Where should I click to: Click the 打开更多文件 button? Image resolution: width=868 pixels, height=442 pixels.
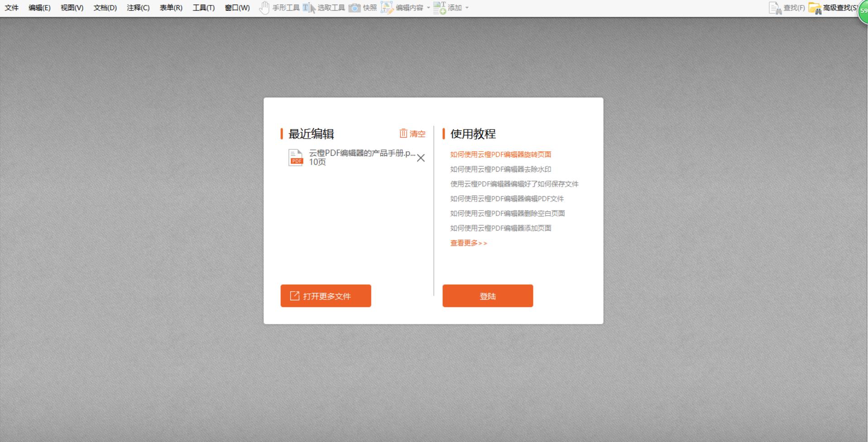coord(326,296)
